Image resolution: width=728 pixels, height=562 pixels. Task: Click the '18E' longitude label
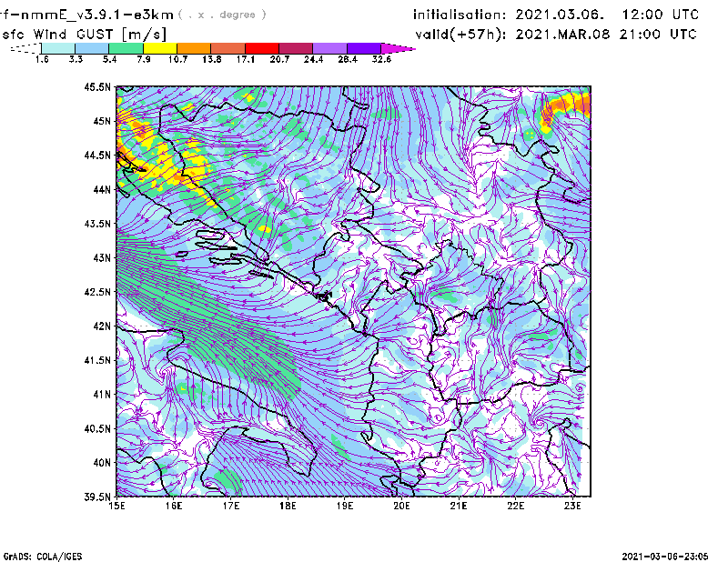[288, 506]
